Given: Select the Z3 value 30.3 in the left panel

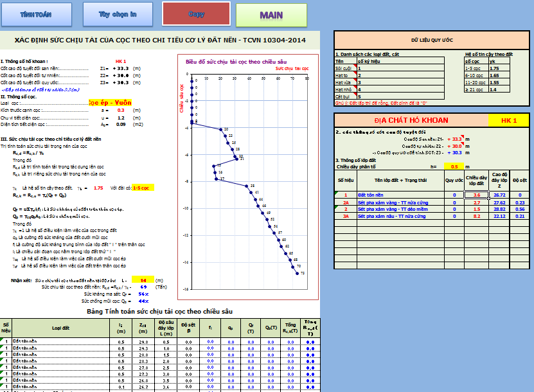Looking at the screenshot, I should click(121, 83).
